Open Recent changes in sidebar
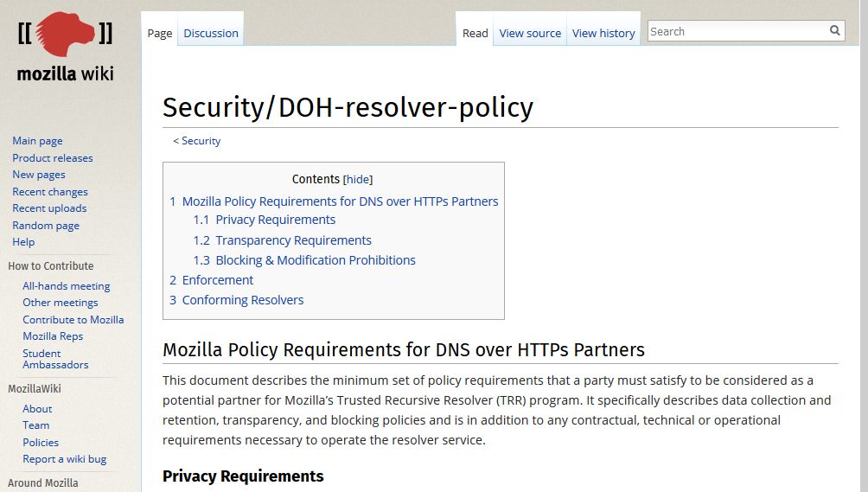Screen dimensions: 868x492 [x=50, y=192]
